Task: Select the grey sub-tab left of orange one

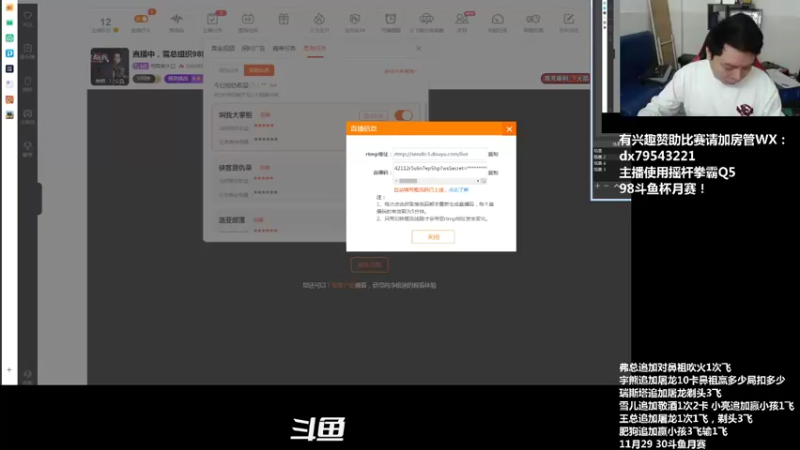Action: tap(229, 70)
